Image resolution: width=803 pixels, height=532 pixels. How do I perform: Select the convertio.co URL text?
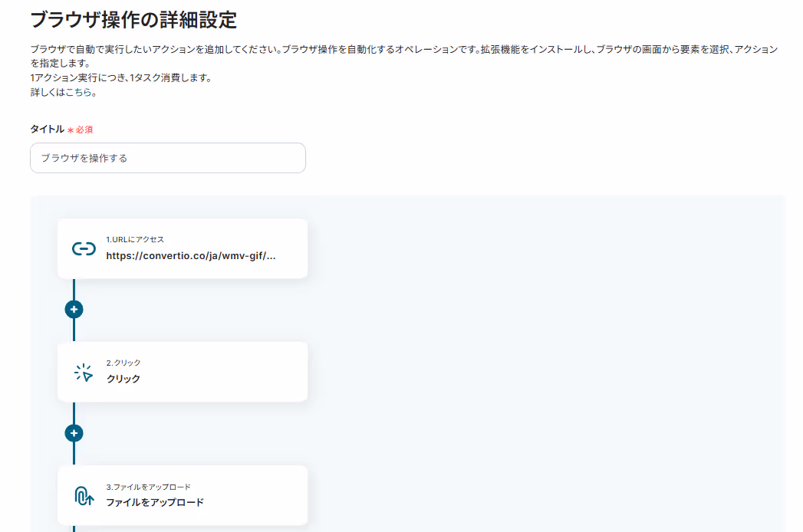click(190, 255)
